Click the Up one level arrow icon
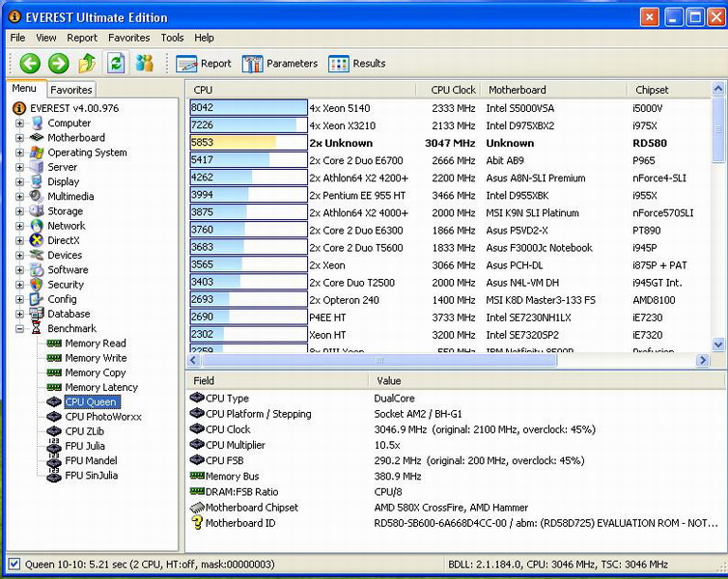Viewport: 728px width, 579px height. (x=87, y=63)
